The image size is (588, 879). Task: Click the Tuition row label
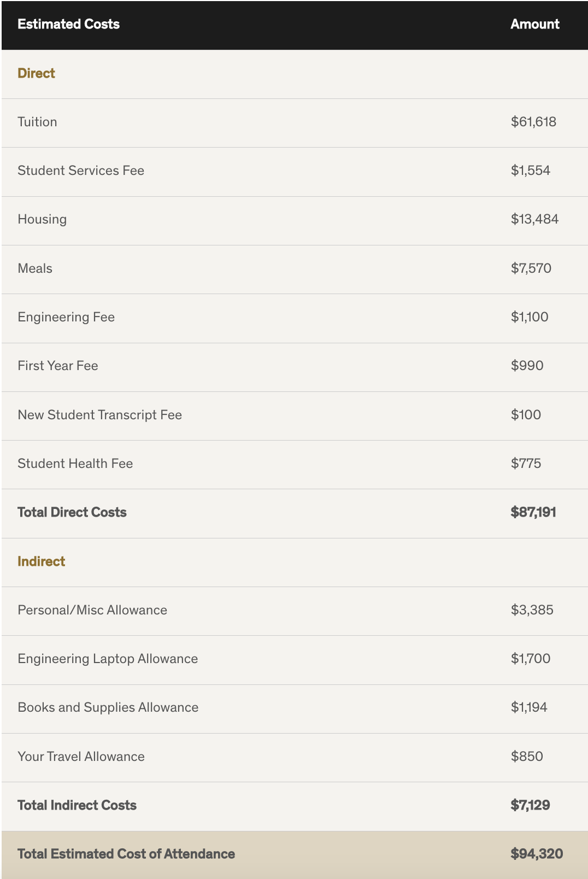[x=37, y=122]
